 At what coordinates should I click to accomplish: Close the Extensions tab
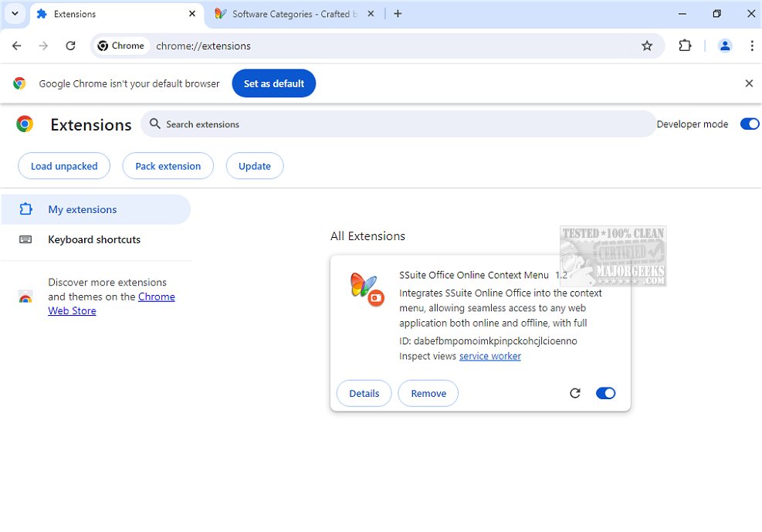pyautogui.click(x=192, y=14)
